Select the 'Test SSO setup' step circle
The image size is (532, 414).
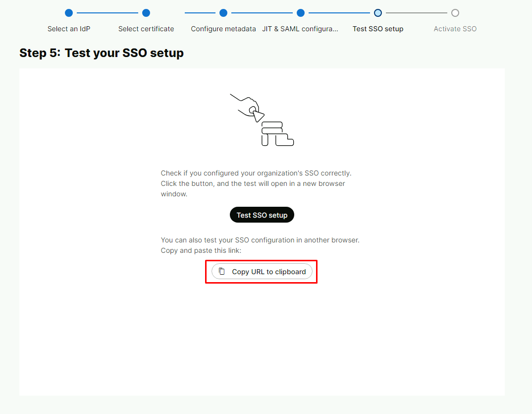tap(378, 13)
